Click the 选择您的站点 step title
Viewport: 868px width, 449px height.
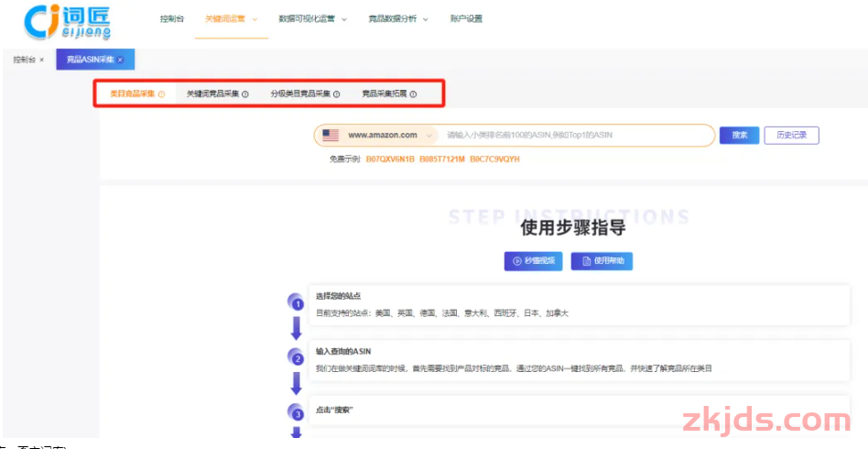pyautogui.click(x=338, y=296)
